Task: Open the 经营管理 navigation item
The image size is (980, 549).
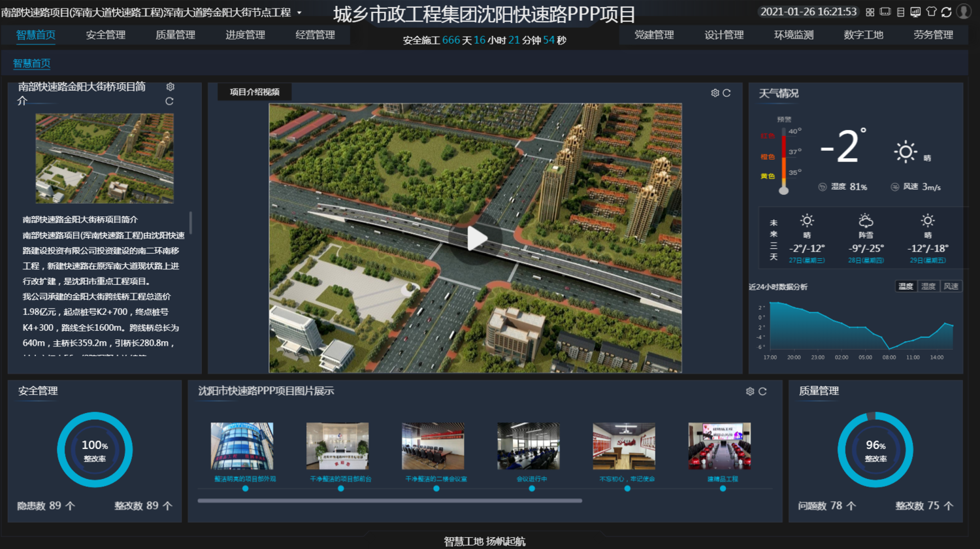Action: tap(315, 35)
